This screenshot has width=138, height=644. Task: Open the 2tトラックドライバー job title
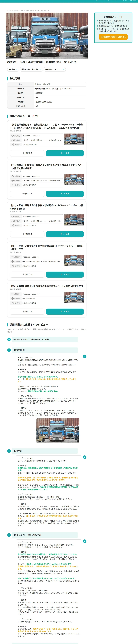pos(47,248)
